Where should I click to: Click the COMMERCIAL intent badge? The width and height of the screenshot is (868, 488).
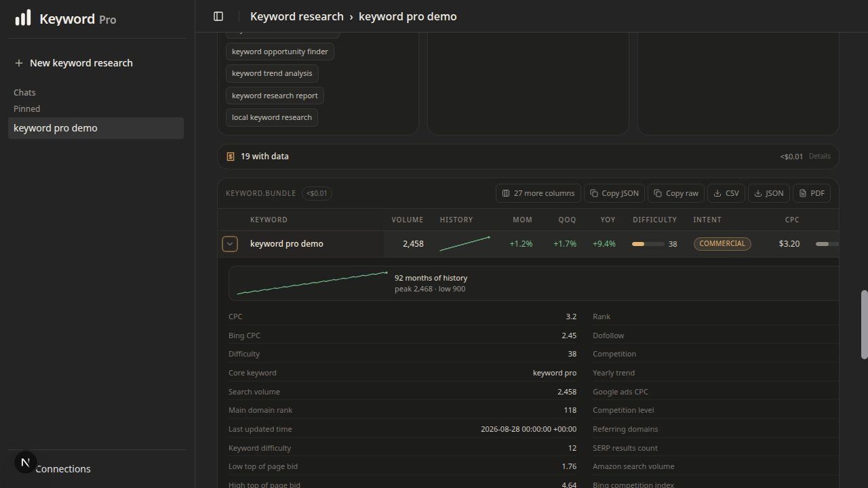pos(722,244)
